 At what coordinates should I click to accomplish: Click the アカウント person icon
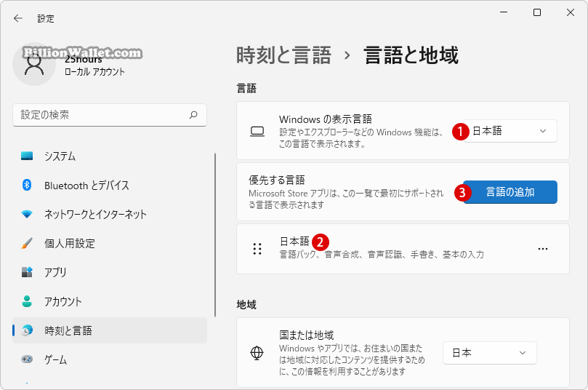pyautogui.click(x=27, y=301)
